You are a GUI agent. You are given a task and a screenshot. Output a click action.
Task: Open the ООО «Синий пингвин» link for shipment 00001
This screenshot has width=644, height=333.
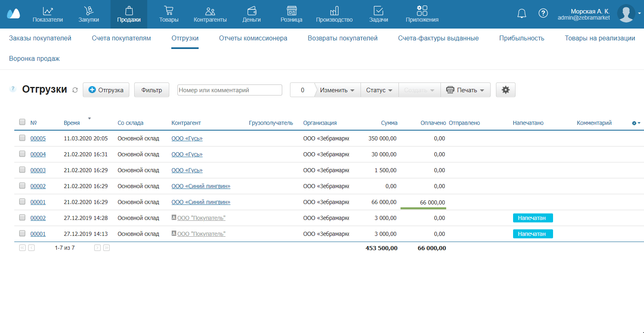tap(201, 202)
